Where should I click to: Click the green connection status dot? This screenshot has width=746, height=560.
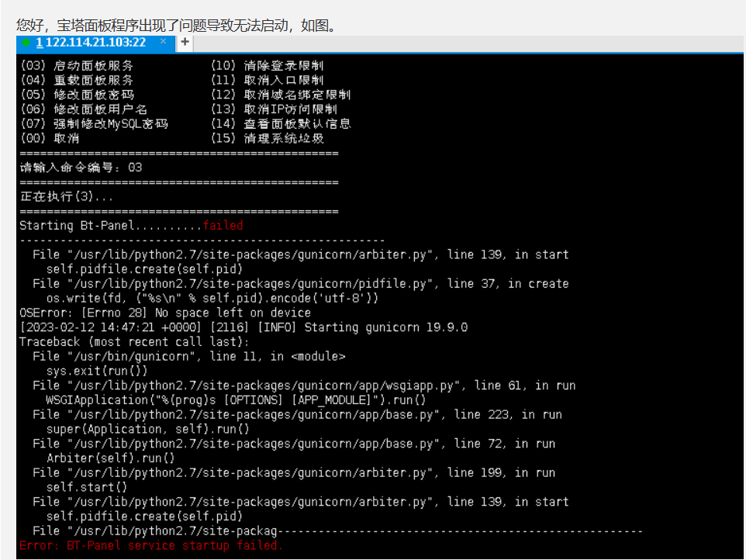[x=26, y=43]
